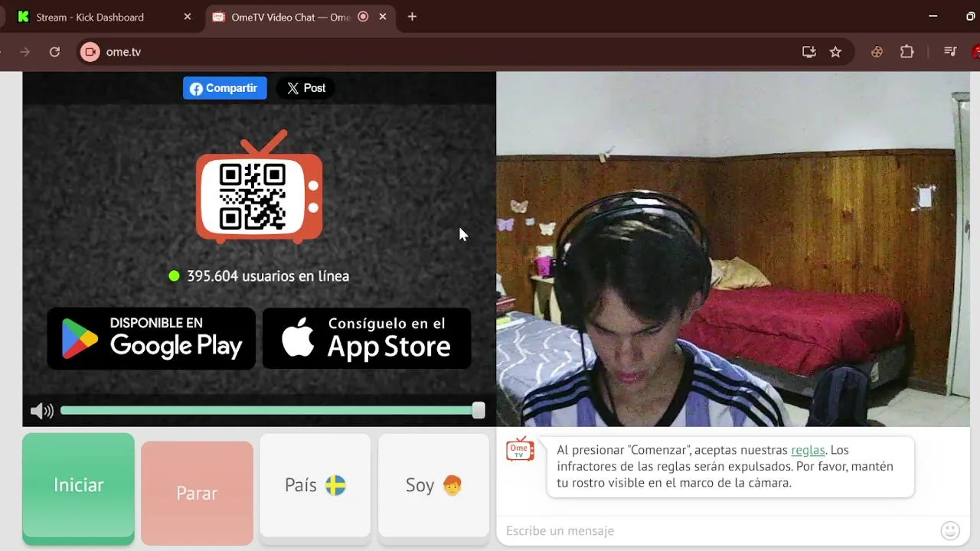Close the Kick Dashboard tab
The height and width of the screenshot is (551, 980).
coord(188,17)
